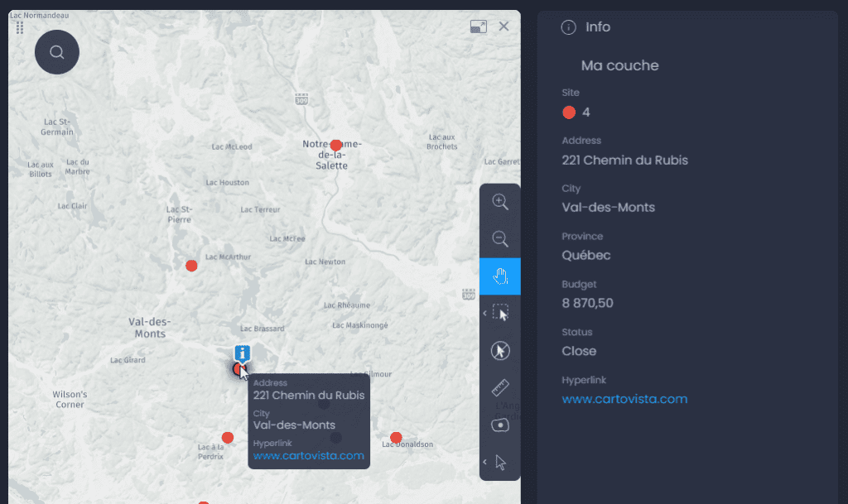Expand pointer tool options chevron
The height and width of the screenshot is (504, 848).
click(x=484, y=462)
